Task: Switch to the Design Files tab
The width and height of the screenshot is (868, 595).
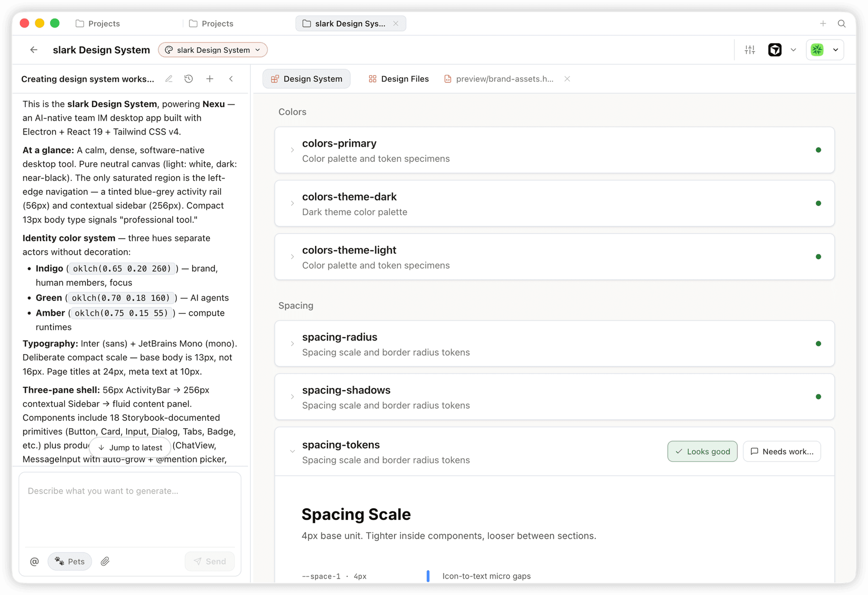Action: click(399, 79)
